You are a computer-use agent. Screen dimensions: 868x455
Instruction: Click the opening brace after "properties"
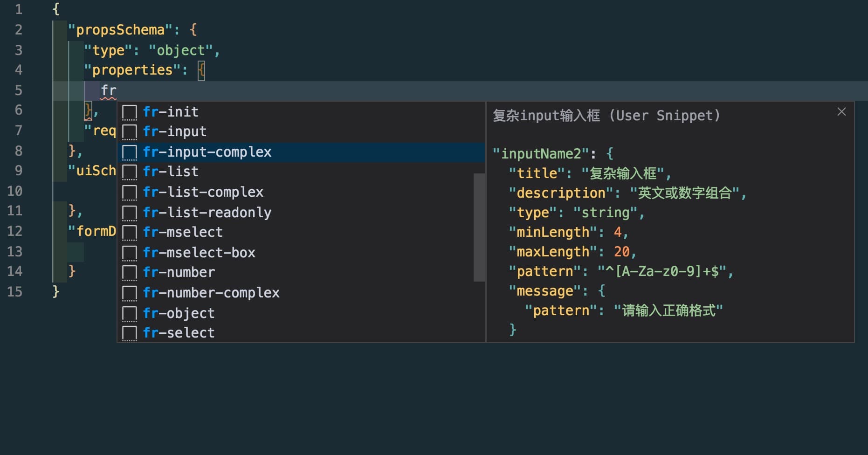pyautogui.click(x=201, y=70)
